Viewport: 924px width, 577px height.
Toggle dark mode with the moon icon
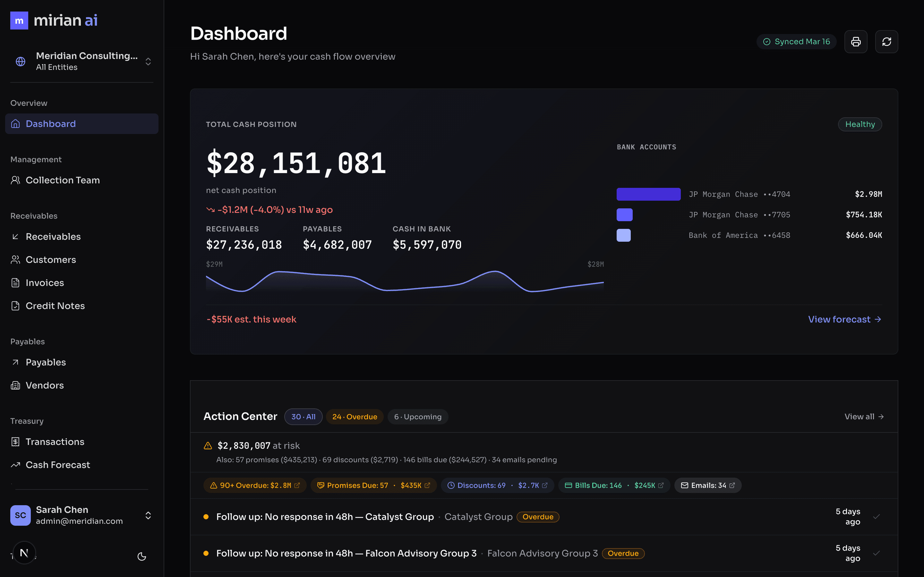coord(142,556)
